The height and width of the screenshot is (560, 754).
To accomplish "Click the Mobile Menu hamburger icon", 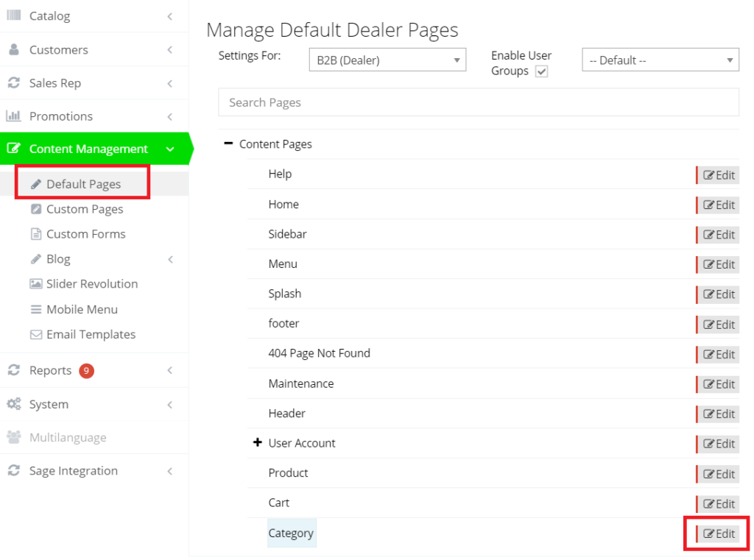I will pos(35,310).
